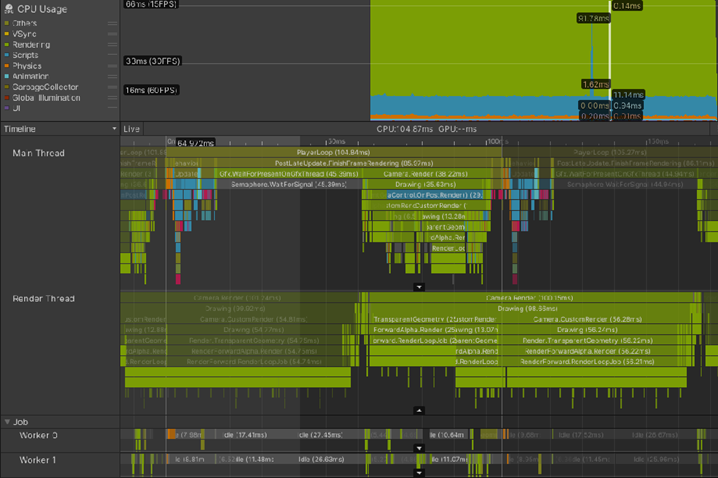Click the 64.972ms time cursor label
Viewport: 718px width, 478px height.
195,143
